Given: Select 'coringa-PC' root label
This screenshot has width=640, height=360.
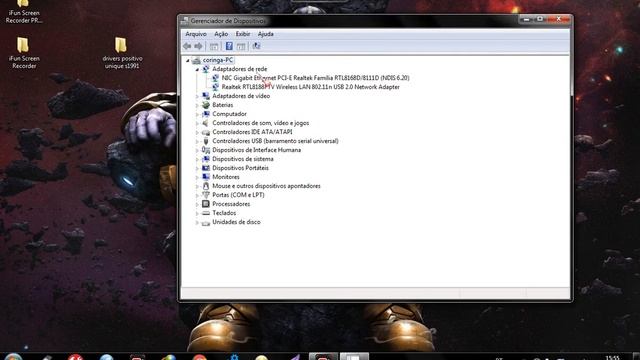Looking at the screenshot, I should [218, 60].
